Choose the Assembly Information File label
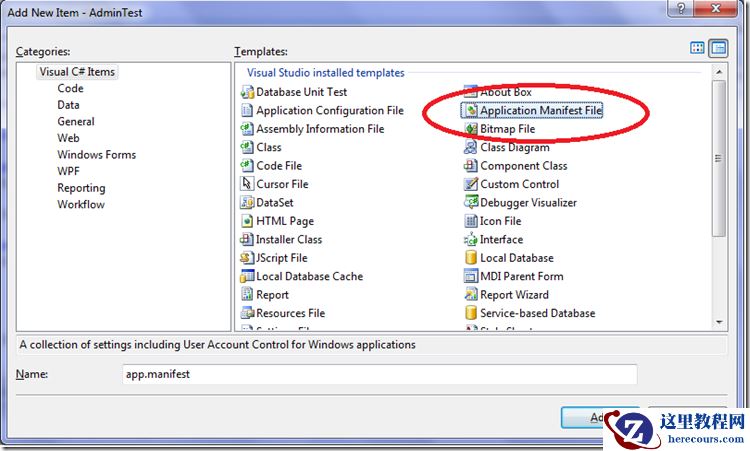The width and height of the screenshot is (750, 451). tap(320, 129)
